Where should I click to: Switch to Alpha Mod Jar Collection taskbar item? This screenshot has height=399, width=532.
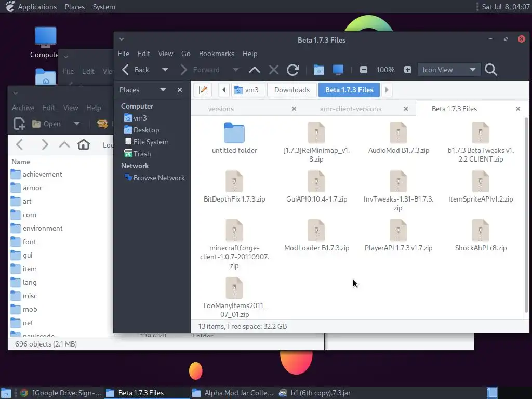(x=233, y=393)
